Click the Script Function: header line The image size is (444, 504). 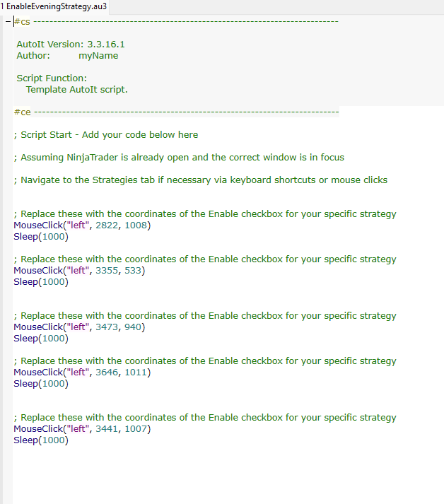tap(52, 78)
